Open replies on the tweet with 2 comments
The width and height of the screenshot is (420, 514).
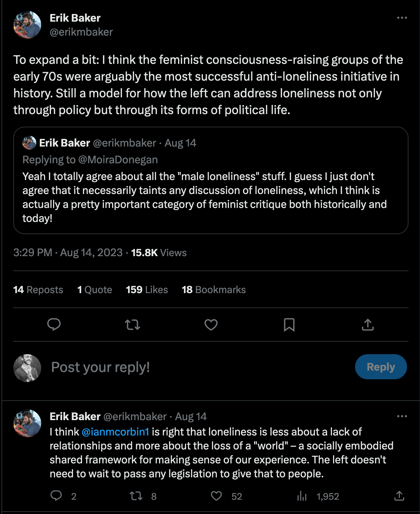56,496
